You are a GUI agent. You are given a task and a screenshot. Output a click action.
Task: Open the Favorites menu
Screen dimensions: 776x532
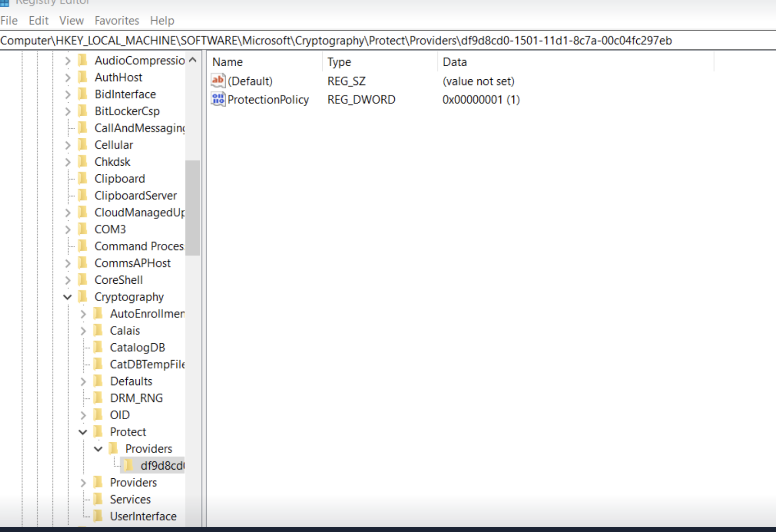[x=117, y=21]
